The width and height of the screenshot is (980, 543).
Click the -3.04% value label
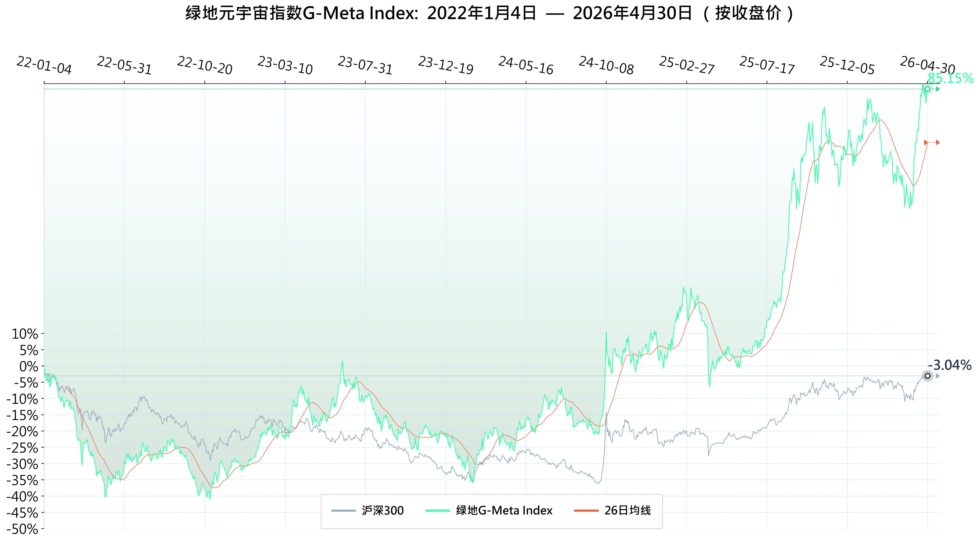(x=950, y=365)
